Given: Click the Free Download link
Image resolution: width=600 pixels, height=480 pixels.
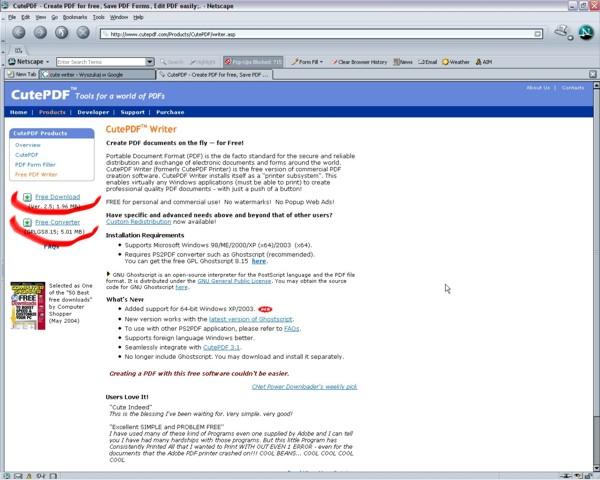Looking at the screenshot, I should [x=57, y=197].
